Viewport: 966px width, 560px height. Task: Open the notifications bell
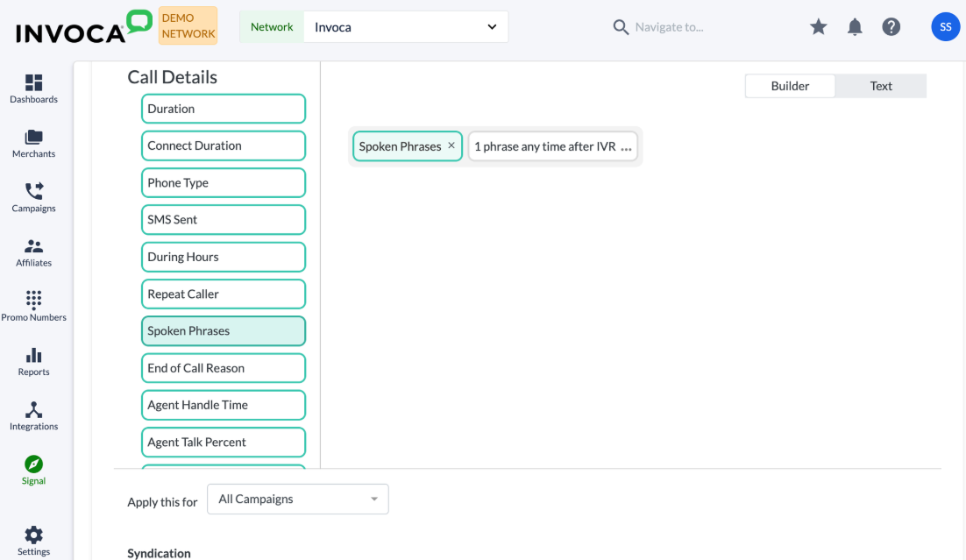coord(855,26)
